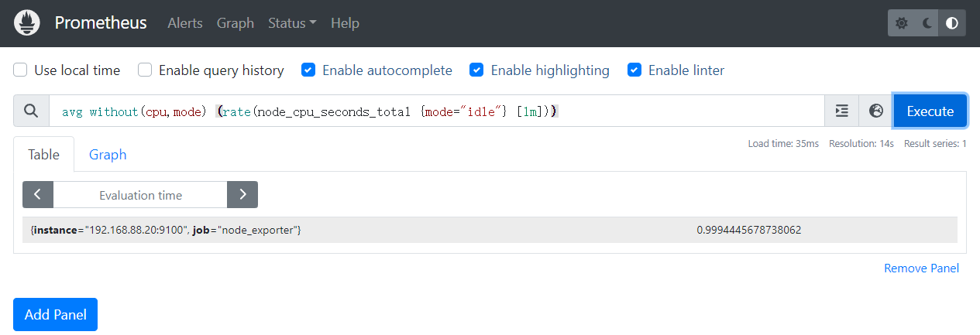The height and width of the screenshot is (335, 980).
Task: Click the Remove Panel link
Action: coord(921,268)
